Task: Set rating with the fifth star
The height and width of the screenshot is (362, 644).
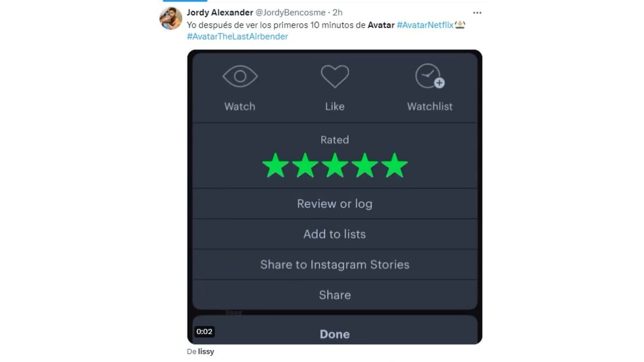Action: point(394,165)
